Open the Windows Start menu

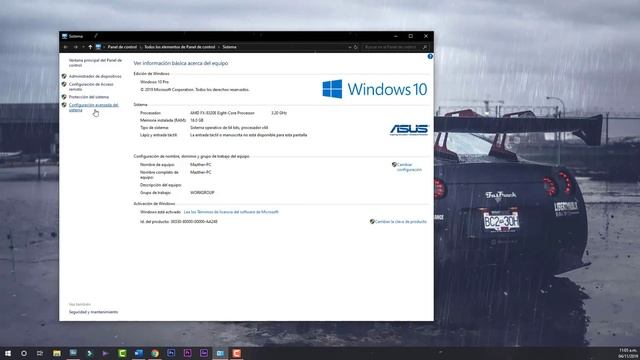(8, 353)
